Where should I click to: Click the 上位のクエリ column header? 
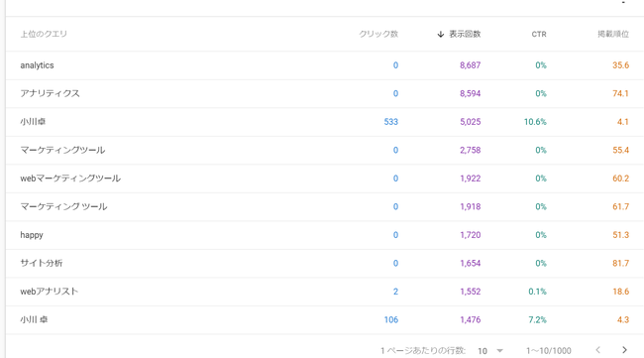[44, 34]
